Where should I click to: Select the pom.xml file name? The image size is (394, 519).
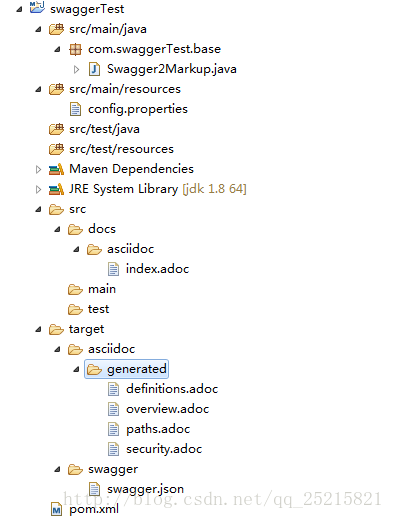(94, 509)
